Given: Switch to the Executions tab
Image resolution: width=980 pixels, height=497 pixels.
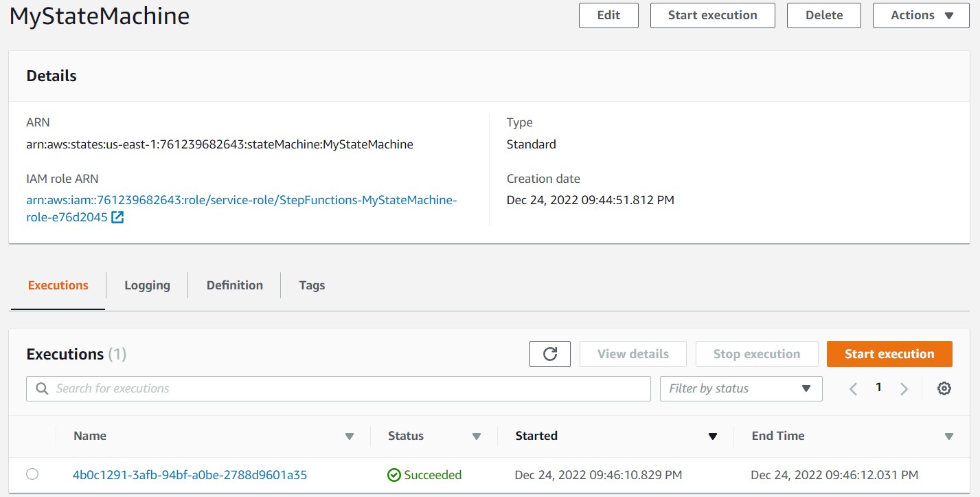Looking at the screenshot, I should [58, 285].
